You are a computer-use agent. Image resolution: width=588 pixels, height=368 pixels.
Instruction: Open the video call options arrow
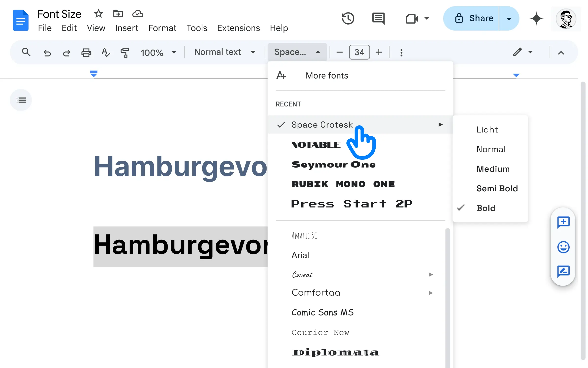pyautogui.click(x=427, y=18)
